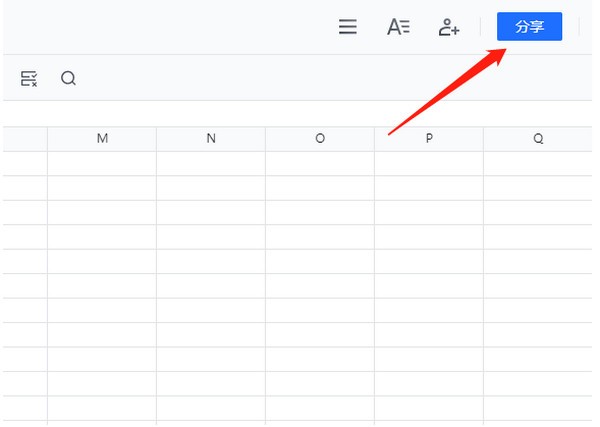Select second-row cell in column Q
Viewport: 600px width, 427px height.
(538, 188)
